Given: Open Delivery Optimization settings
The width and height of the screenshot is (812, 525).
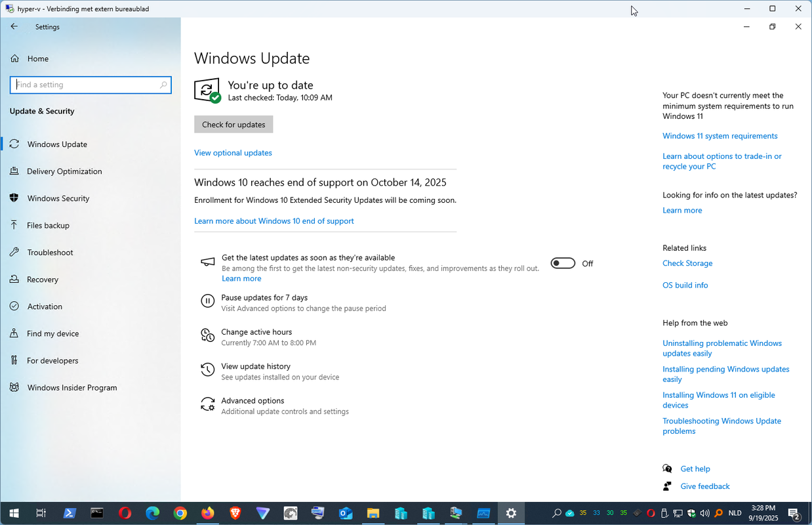Looking at the screenshot, I should tap(64, 171).
